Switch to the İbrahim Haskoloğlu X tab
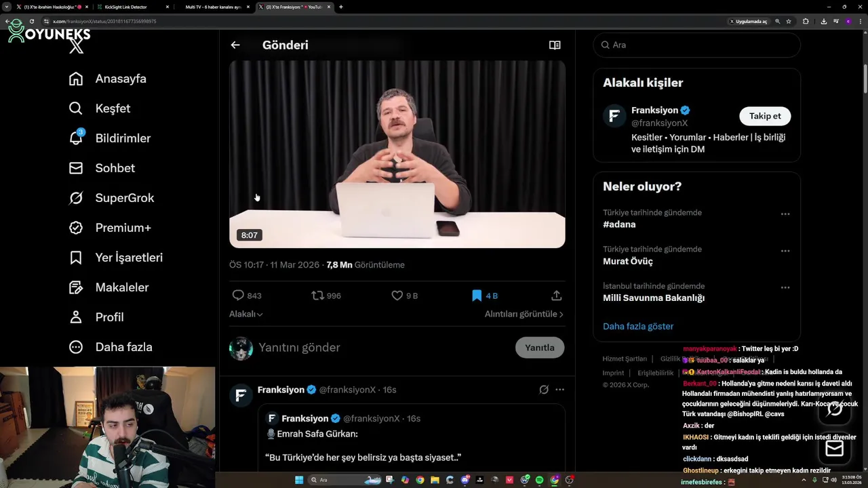Viewport: 868px width, 488px height. [51, 7]
